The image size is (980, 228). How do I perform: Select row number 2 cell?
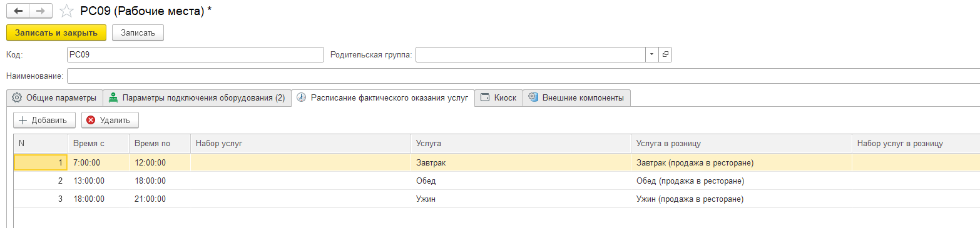click(41, 181)
